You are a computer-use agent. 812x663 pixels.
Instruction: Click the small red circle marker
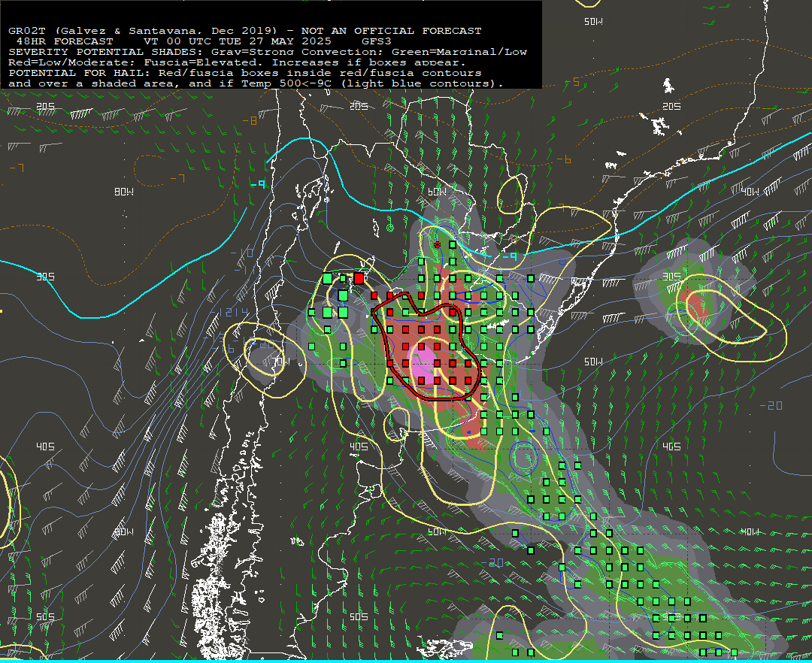click(437, 244)
